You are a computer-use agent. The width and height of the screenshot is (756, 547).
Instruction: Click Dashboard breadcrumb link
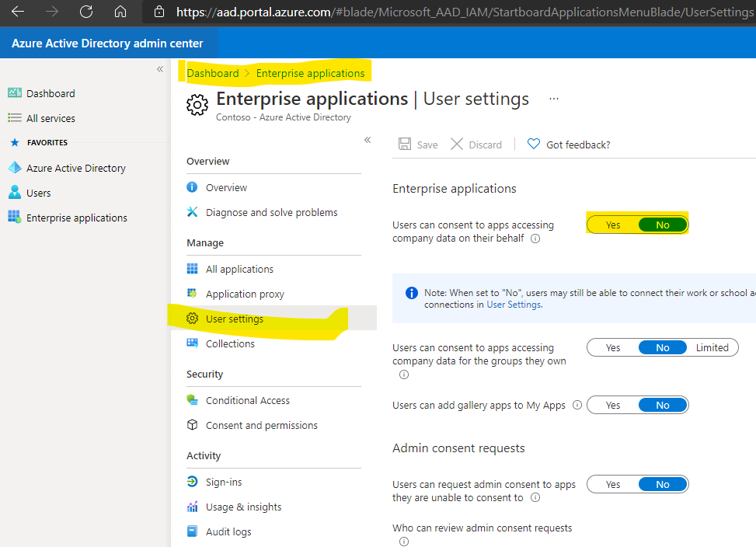tap(213, 73)
